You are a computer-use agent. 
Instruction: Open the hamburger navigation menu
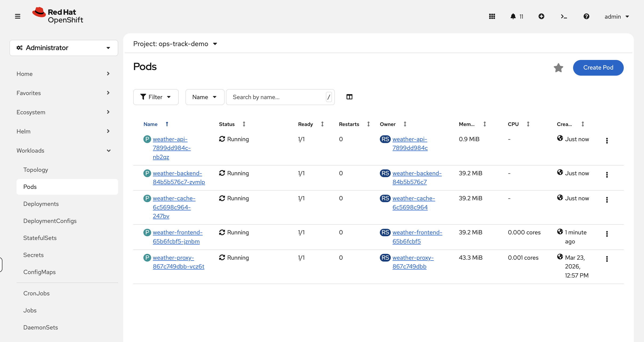coord(18,16)
